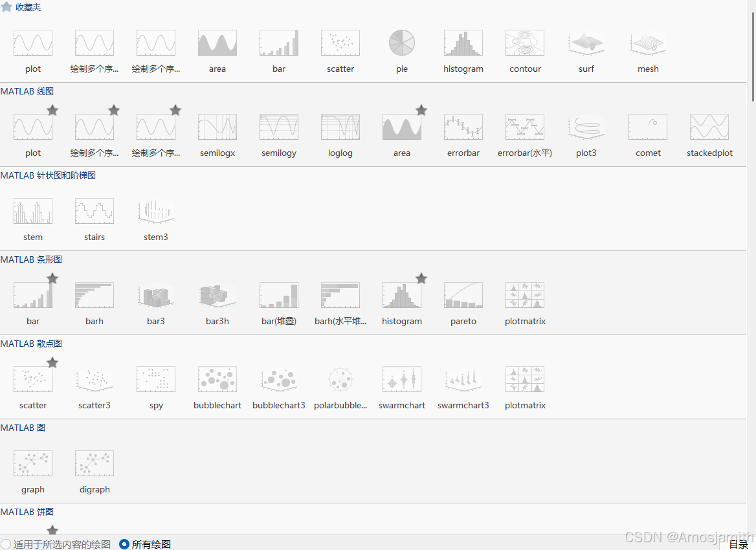The image size is (756, 550).
Task: Select the scatter plot in the 收藏夹 favorites row
Action: [x=340, y=43]
